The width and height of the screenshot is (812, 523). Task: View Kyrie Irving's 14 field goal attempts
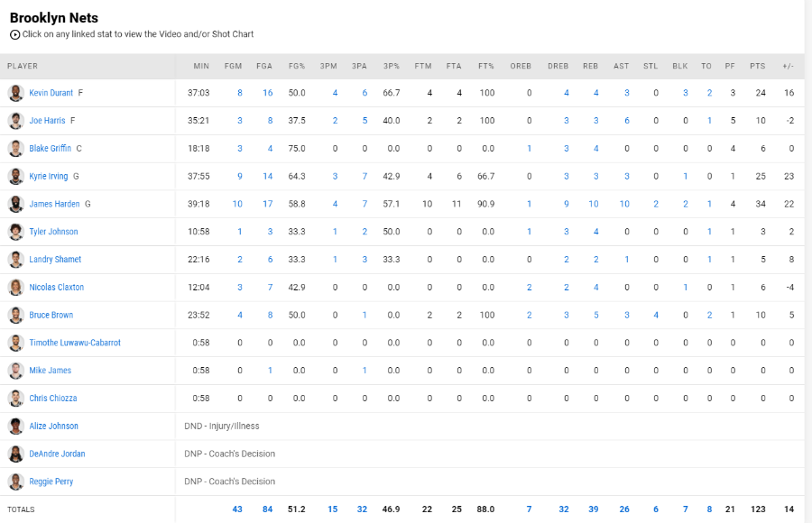(268, 177)
